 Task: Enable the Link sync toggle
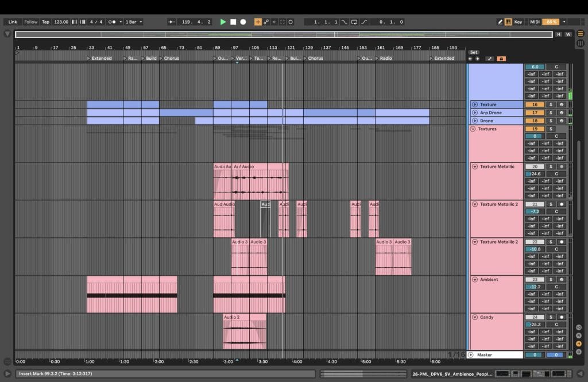pyautogui.click(x=13, y=22)
